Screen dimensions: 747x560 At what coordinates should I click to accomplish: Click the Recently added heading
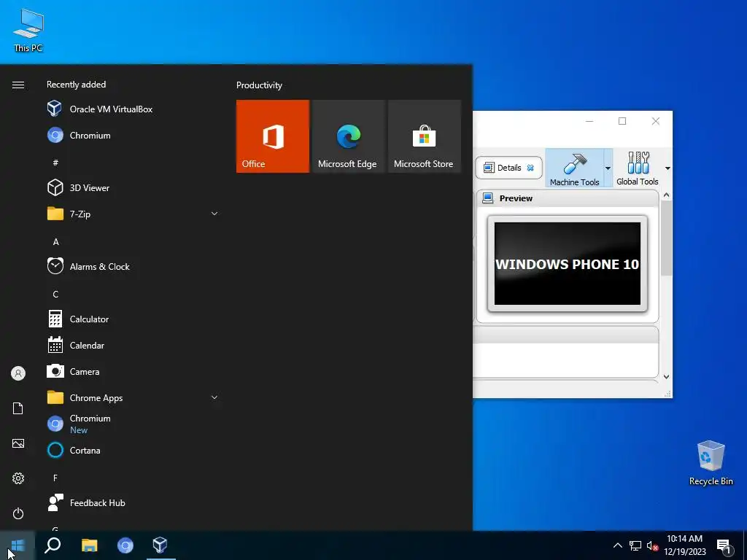(x=76, y=85)
